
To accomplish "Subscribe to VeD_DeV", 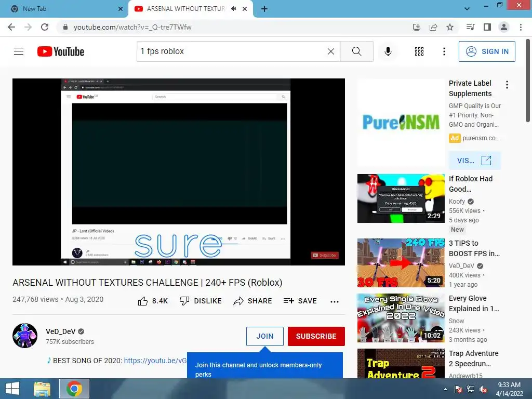I will point(316,336).
